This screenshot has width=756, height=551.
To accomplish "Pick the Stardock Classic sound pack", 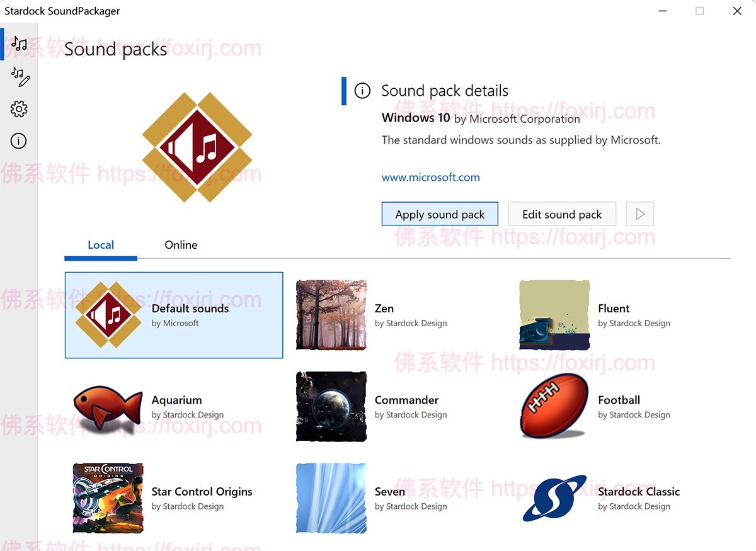I will point(621,498).
